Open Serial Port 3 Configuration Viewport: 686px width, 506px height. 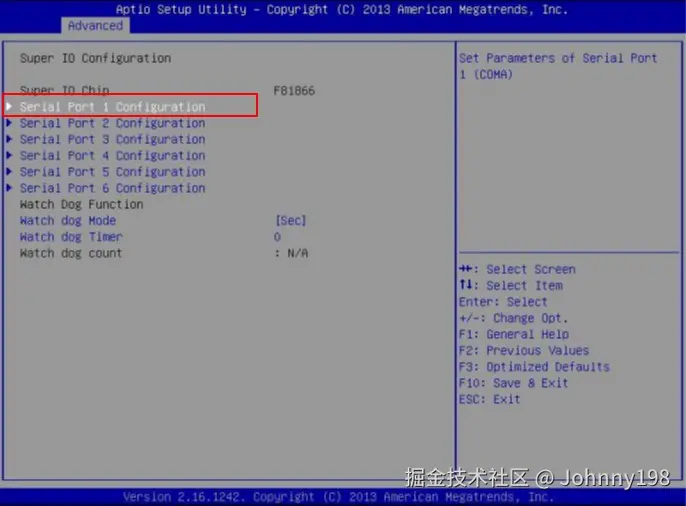click(x=112, y=140)
